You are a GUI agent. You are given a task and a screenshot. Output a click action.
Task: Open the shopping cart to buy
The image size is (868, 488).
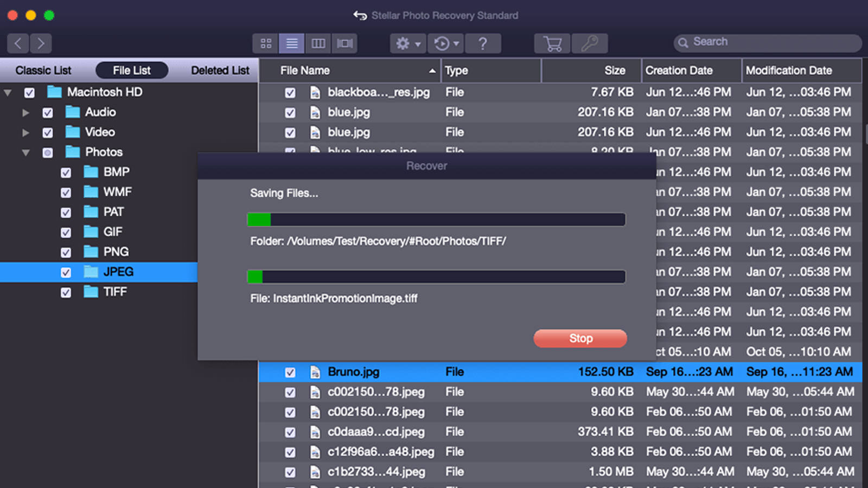click(552, 43)
